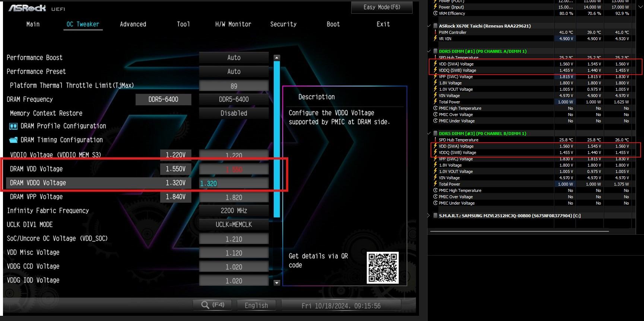
Task: Click bolt icon of DIMM #3 1.0V VOUT Voltage
Action: [x=435, y=171]
